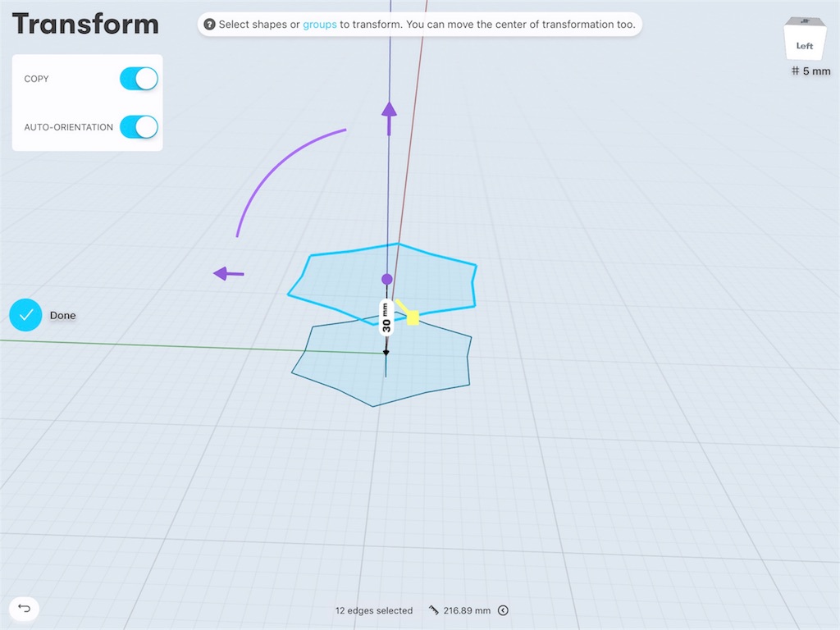Screen dimensions: 840x630
Task: Click the AUTO-ORIENTATION label
Action: [x=69, y=127]
